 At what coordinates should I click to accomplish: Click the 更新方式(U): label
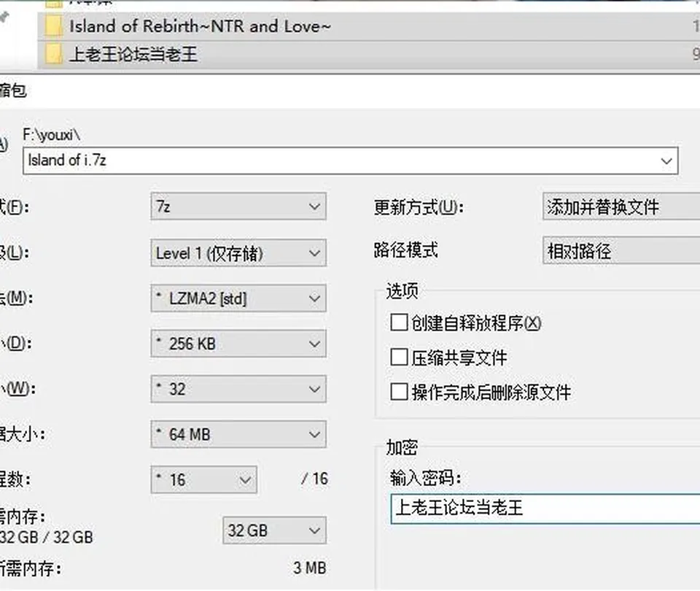(x=419, y=207)
